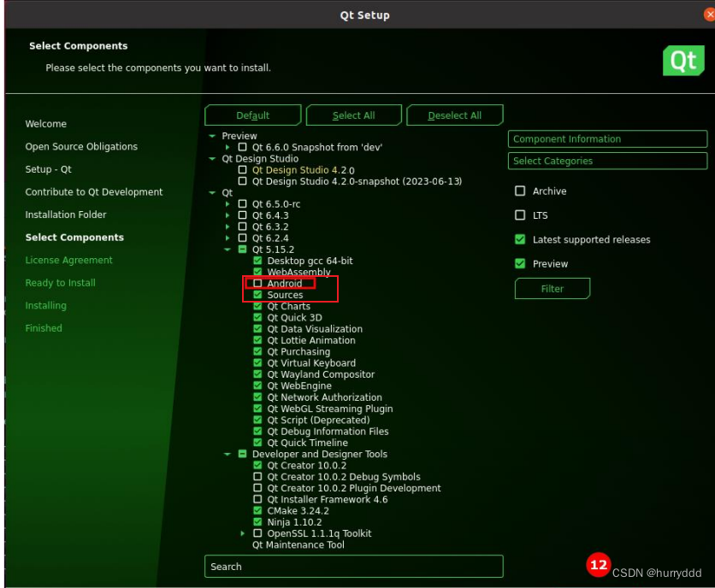Viewport: 715px width, 588px height.
Task: Open the Component Information panel
Action: (x=607, y=139)
